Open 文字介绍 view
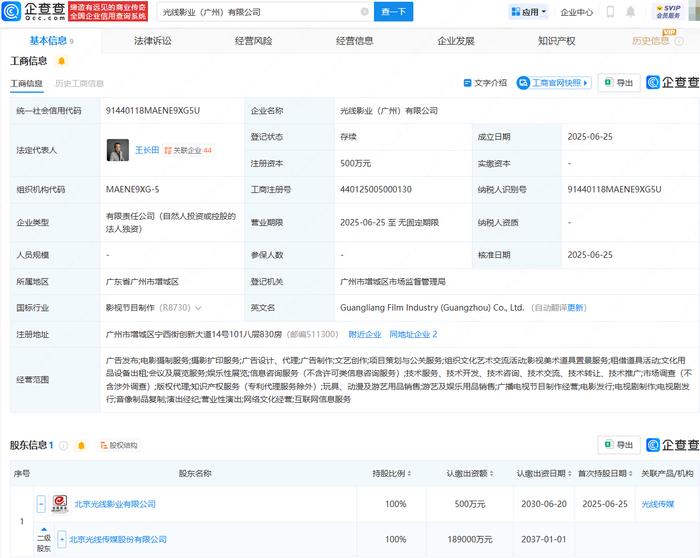 (x=485, y=83)
